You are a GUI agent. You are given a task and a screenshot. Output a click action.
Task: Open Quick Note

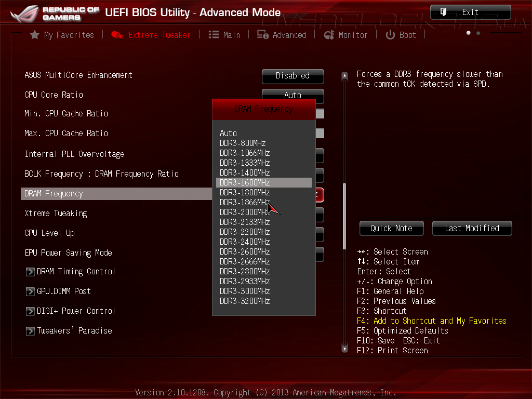(392, 229)
